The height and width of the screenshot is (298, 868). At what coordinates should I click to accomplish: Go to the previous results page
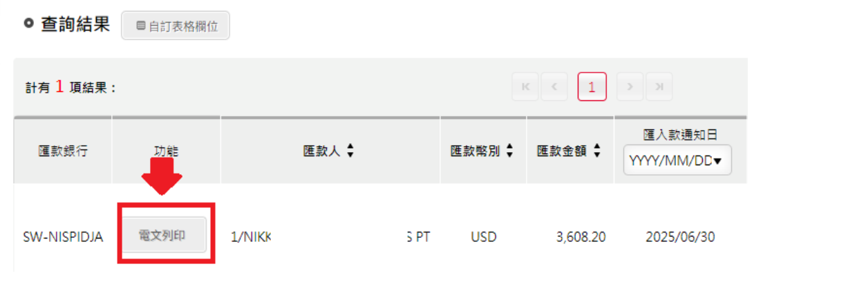(x=554, y=87)
